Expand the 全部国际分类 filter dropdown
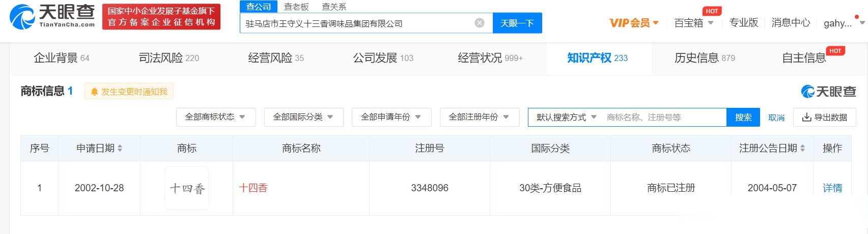Image resolution: width=868 pixels, height=234 pixels. pos(303,117)
